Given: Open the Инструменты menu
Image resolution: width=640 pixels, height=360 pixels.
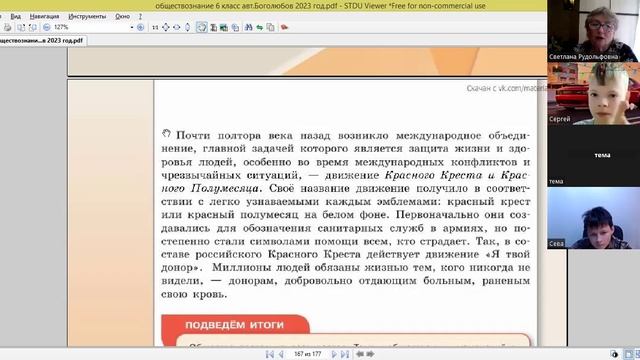Looking at the screenshot, I should point(87,16).
